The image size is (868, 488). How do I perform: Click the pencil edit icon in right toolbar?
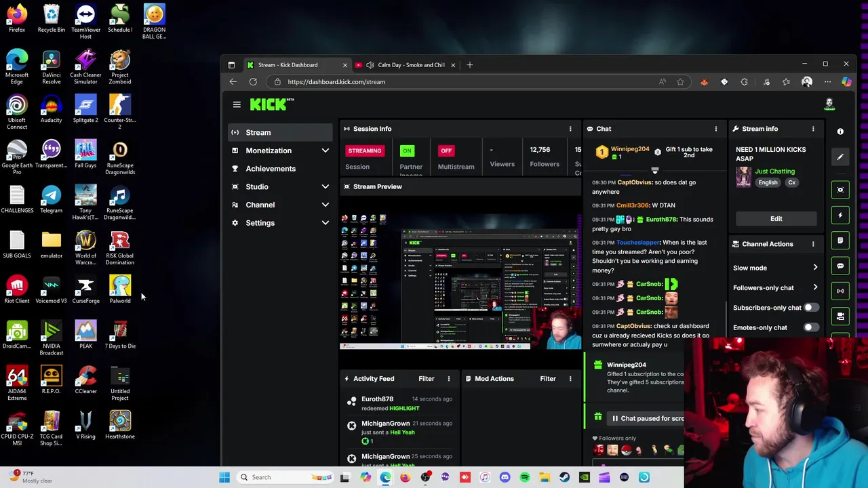coord(840,157)
